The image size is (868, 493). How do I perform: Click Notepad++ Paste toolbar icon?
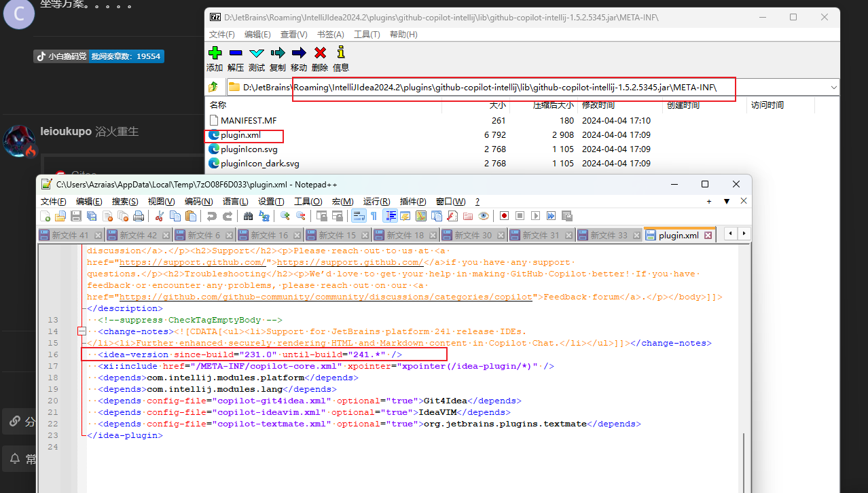coord(191,216)
